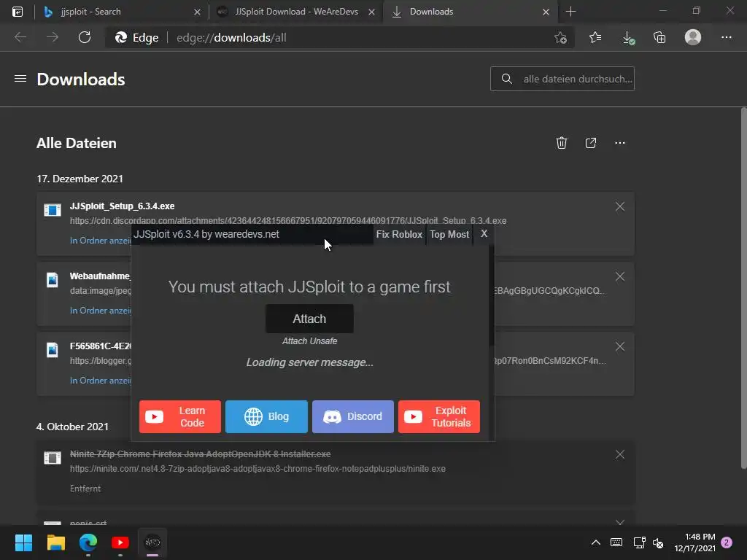Open Microsoft Edge from taskbar
Image resolution: width=747 pixels, height=560 pixels.
[88, 542]
